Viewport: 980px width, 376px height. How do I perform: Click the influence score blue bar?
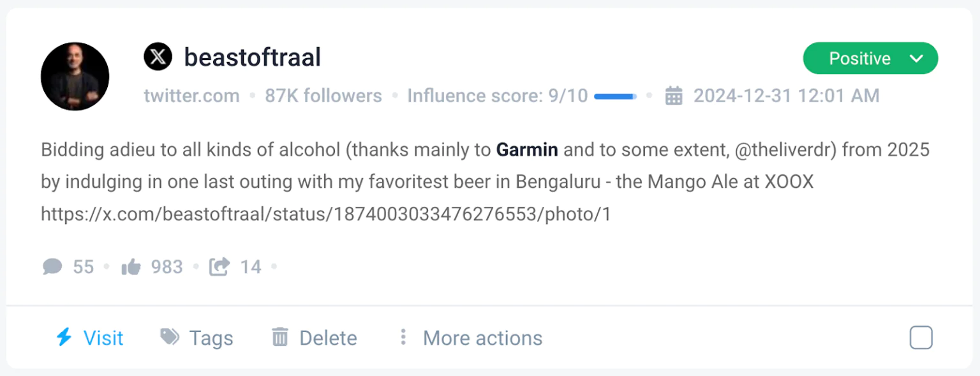[615, 96]
